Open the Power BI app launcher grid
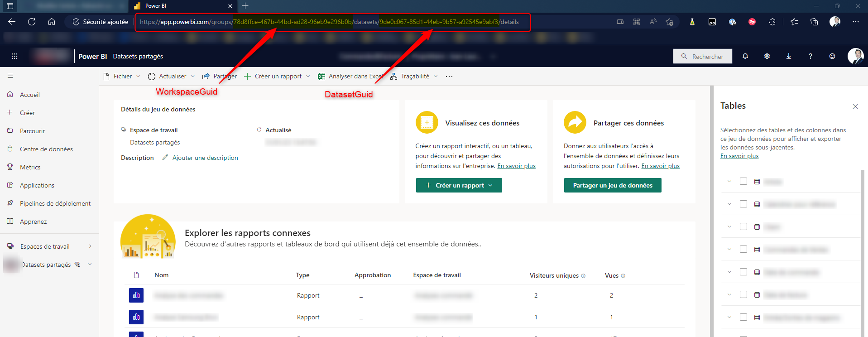The height and width of the screenshot is (337, 868). pos(14,56)
